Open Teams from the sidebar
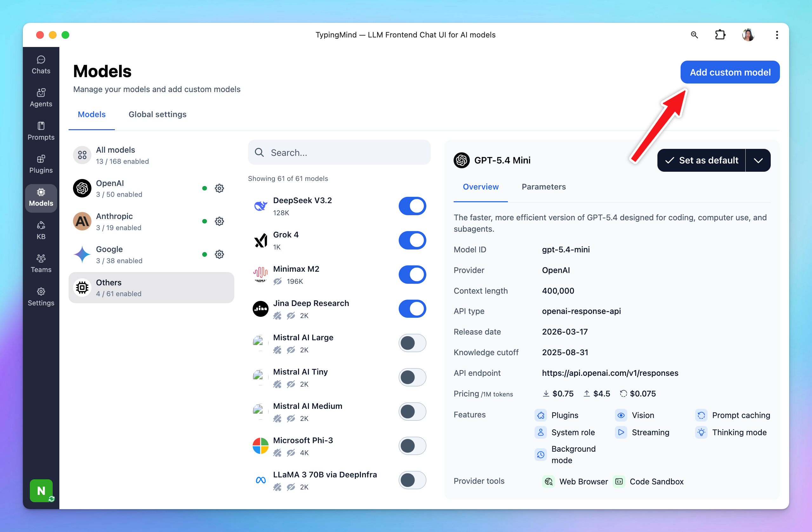The width and height of the screenshot is (812, 532). (41, 263)
